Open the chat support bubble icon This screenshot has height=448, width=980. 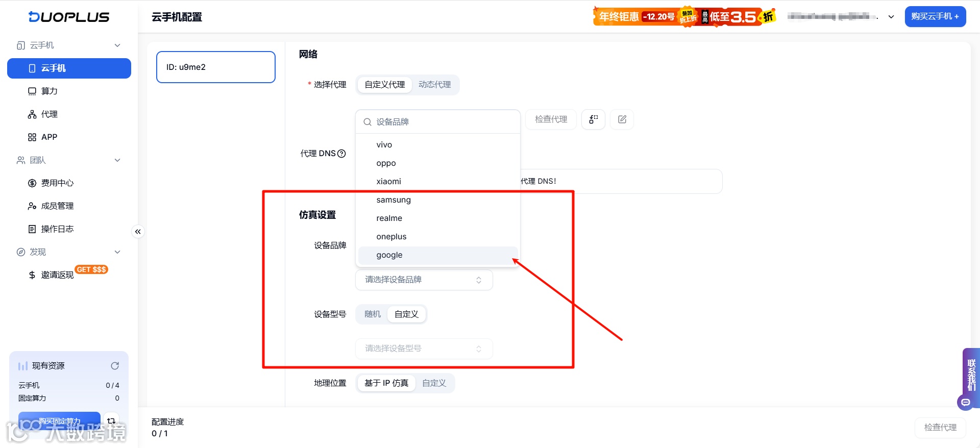965,402
